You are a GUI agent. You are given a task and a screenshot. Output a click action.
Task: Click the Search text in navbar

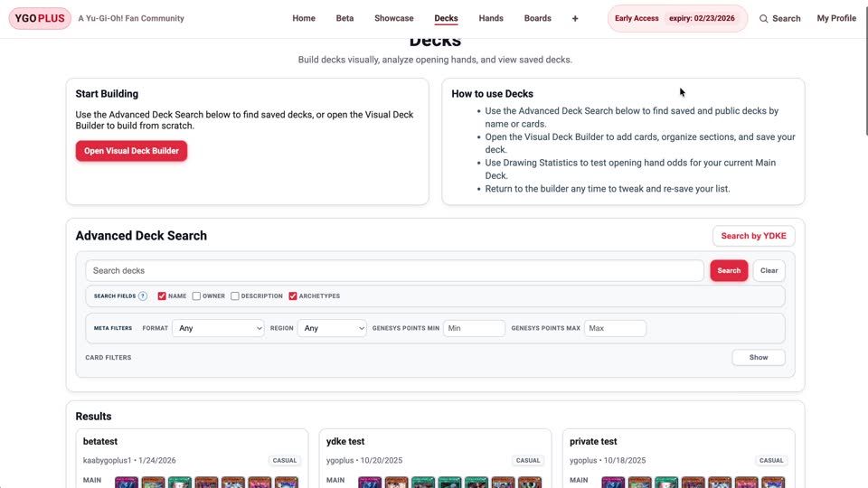(786, 18)
